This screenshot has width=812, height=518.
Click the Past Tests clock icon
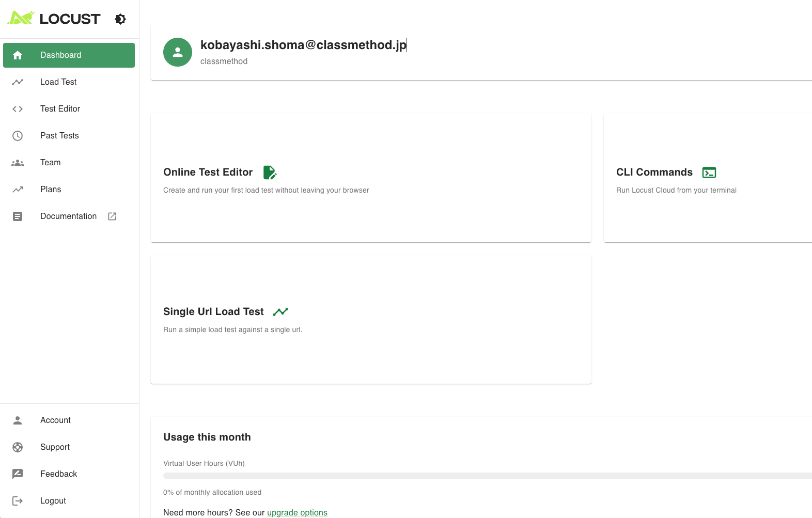(18, 136)
